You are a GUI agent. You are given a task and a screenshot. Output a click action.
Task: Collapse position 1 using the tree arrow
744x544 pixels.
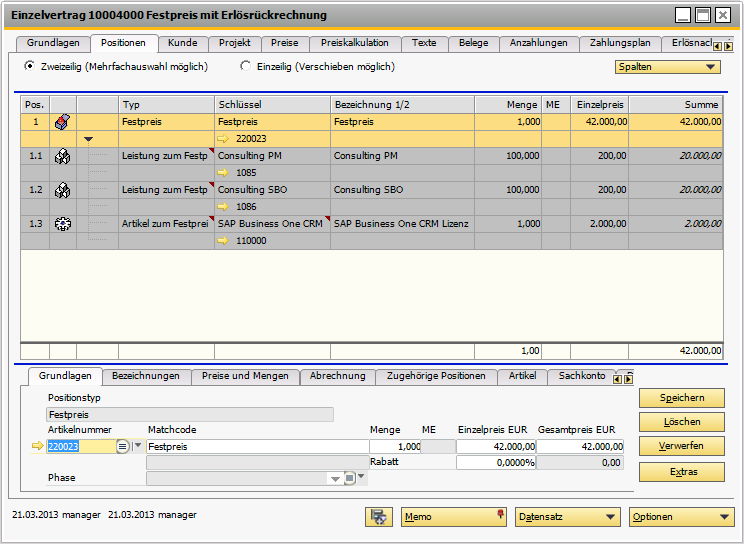[89, 139]
